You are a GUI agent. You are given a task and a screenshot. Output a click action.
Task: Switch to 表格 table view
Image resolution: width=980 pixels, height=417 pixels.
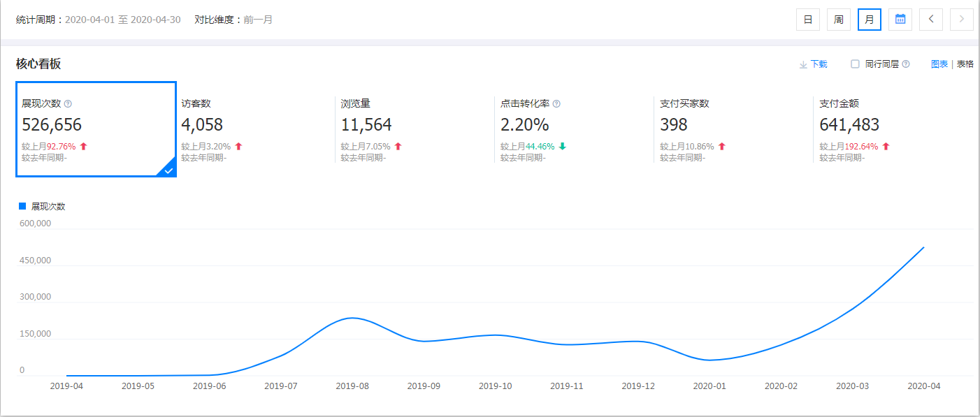click(965, 64)
